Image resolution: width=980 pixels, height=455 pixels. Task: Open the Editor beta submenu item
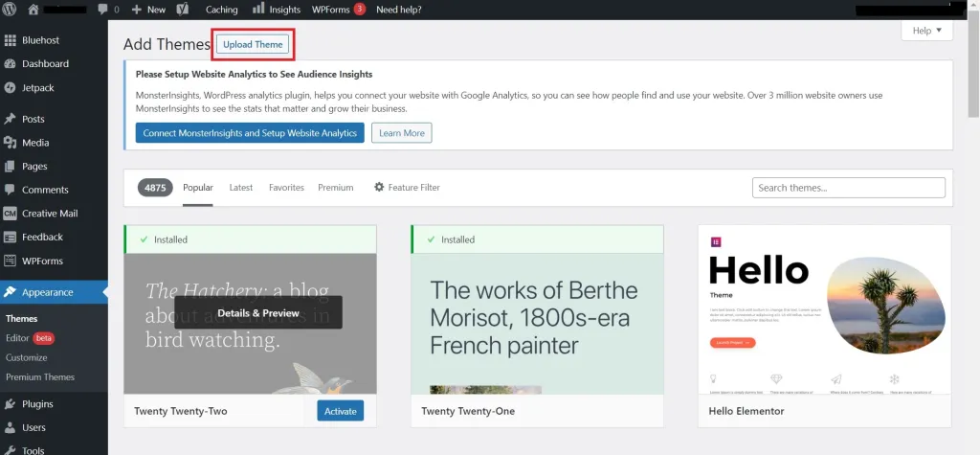tap(30, 338)
